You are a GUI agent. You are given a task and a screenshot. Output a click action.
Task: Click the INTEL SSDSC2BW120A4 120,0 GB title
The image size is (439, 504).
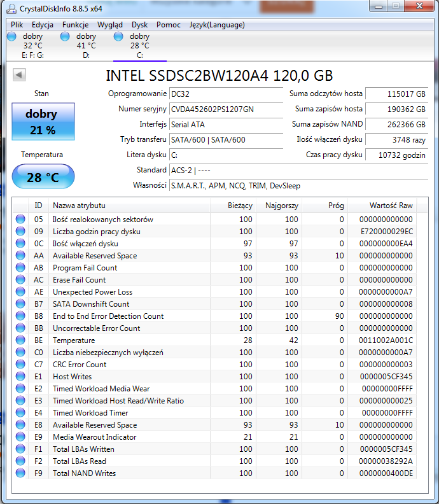pyautogui.click(x=219, y=76)
